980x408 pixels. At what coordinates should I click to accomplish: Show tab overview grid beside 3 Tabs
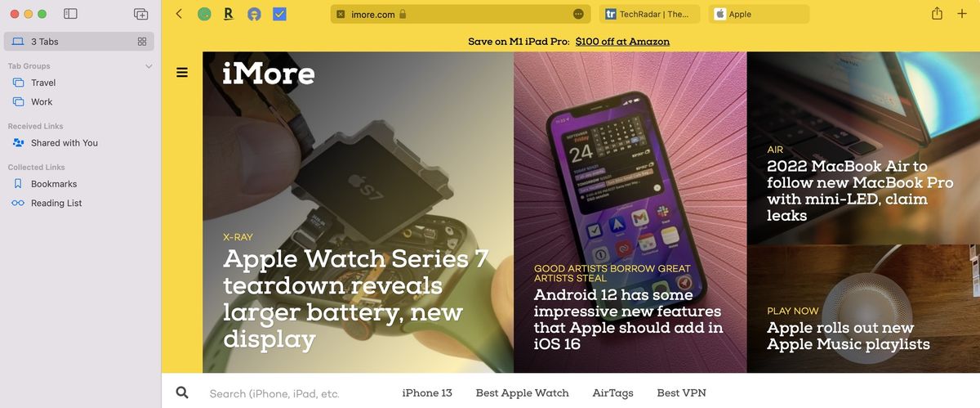[x=142, y=42]
